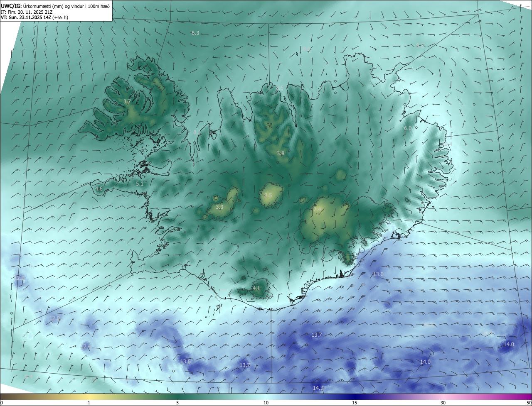
Task: Click the 4.1 value label near the south coast
Action: coord(256,288)
